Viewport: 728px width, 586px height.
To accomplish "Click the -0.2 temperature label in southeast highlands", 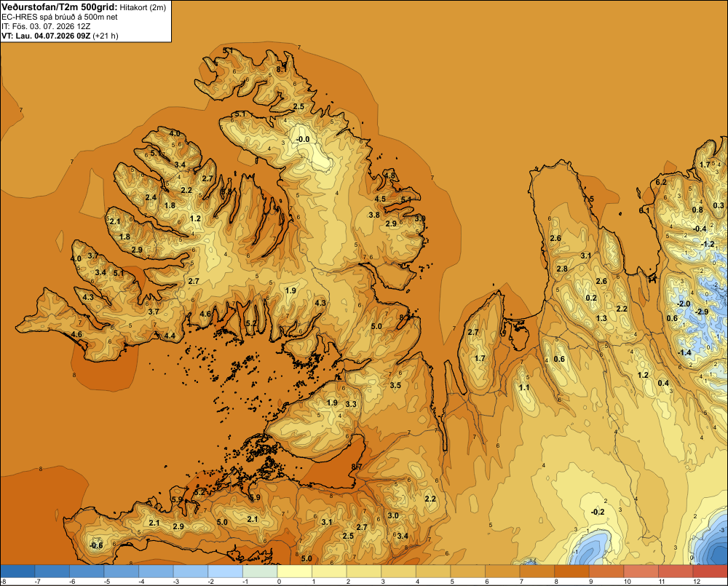I will pos(598,512).
